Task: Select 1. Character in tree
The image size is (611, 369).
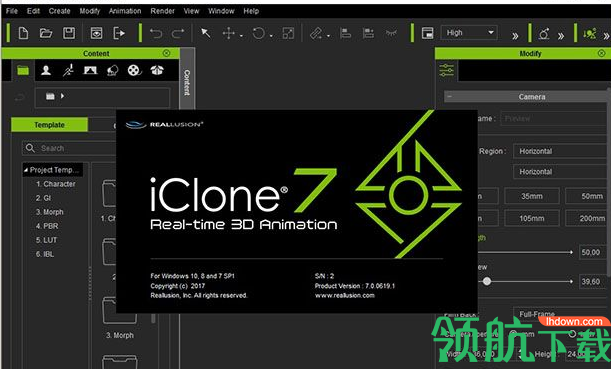Action: [55, 184]
